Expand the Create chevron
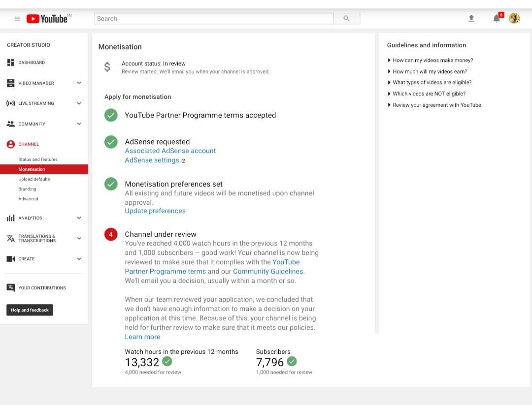Screen dimensions: 532x405 [79, 259]
